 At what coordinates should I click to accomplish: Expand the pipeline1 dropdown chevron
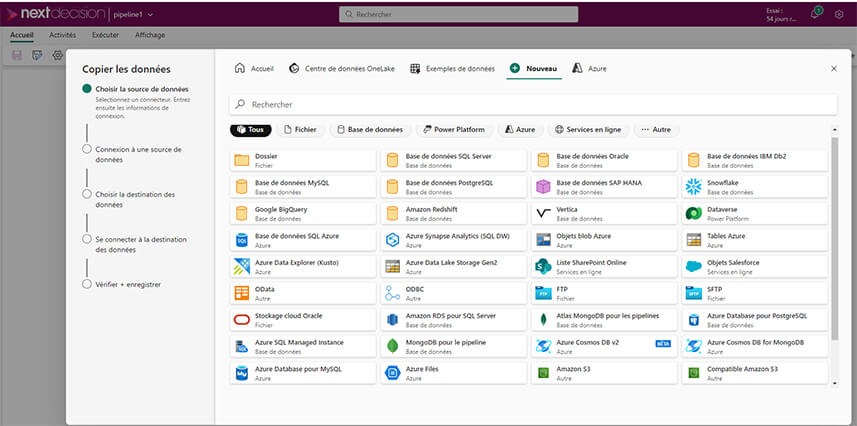[150, 15]
